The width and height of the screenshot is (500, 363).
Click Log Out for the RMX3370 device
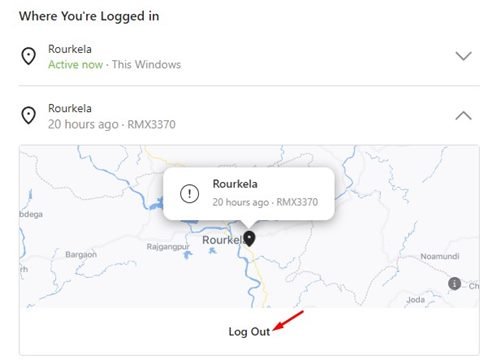pos(249,332)
